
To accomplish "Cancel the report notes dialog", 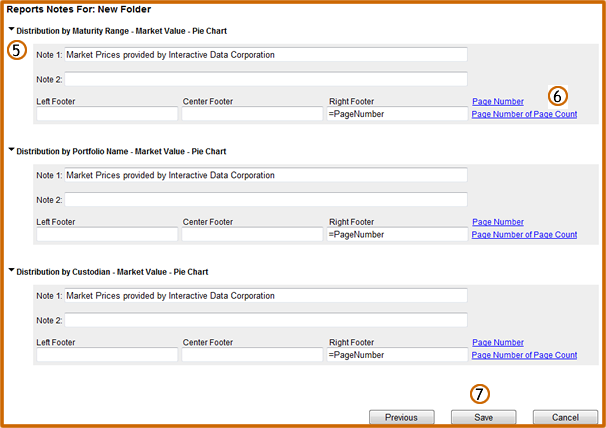I will click(x=565, y=418).
